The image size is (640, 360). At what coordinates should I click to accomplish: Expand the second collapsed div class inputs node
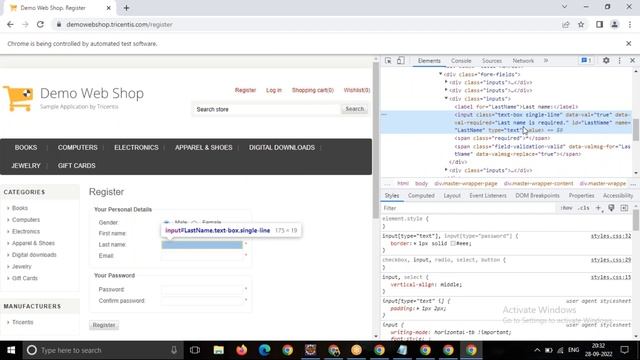point(446,90)
